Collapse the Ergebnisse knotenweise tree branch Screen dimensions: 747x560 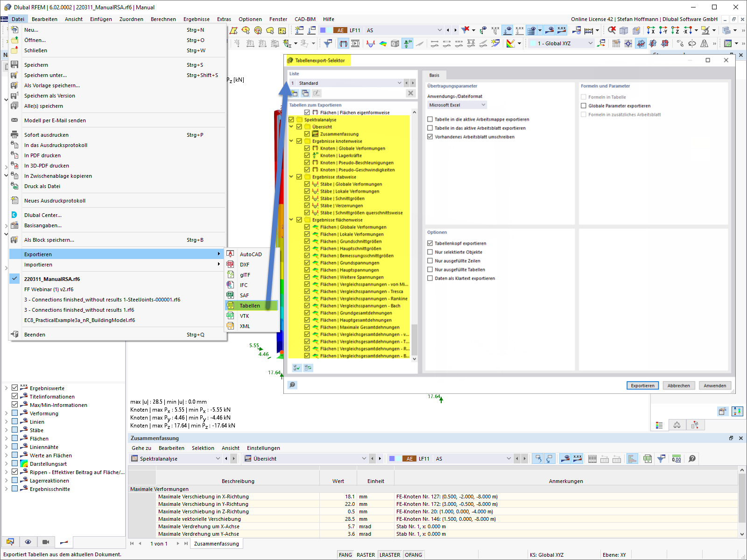coord(291,140)
